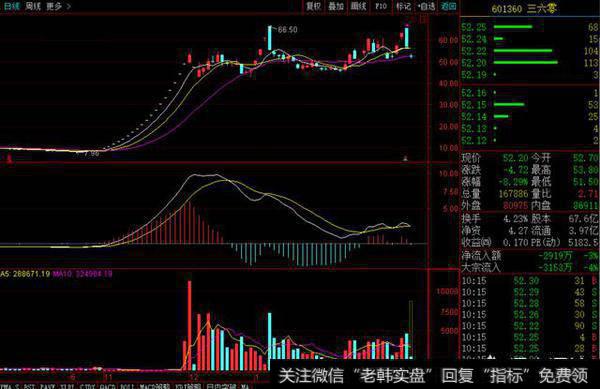Click the small red icon at chart top-right corner

point(423,19)
